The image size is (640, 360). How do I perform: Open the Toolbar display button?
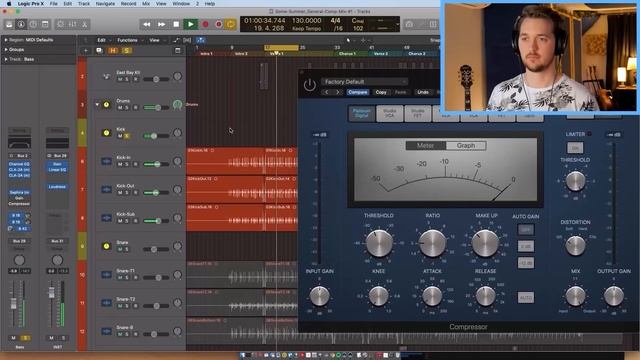click(45, 24)
